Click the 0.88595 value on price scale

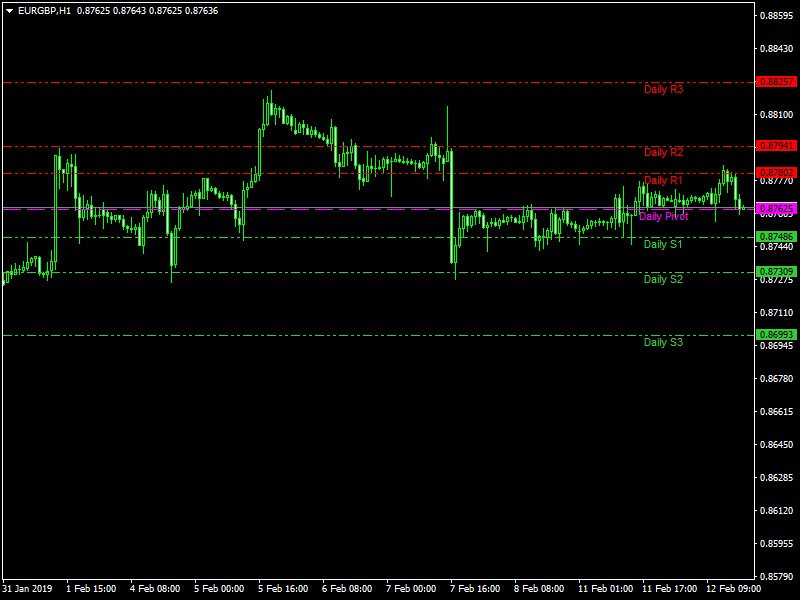tap(777, 16)
